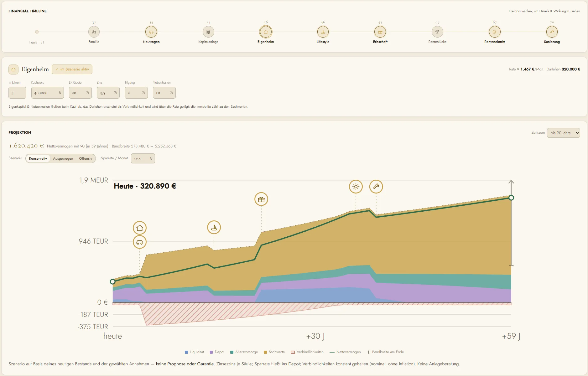
Task: Select the Ausgewogen scenario
Action: pos(63,158)
